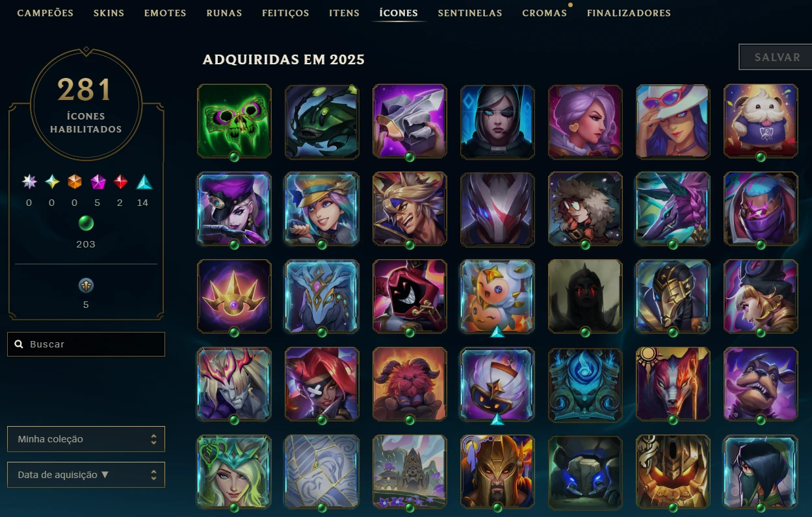
Task: Open the Minha coleção dropdown
Action: click(86, 439)
